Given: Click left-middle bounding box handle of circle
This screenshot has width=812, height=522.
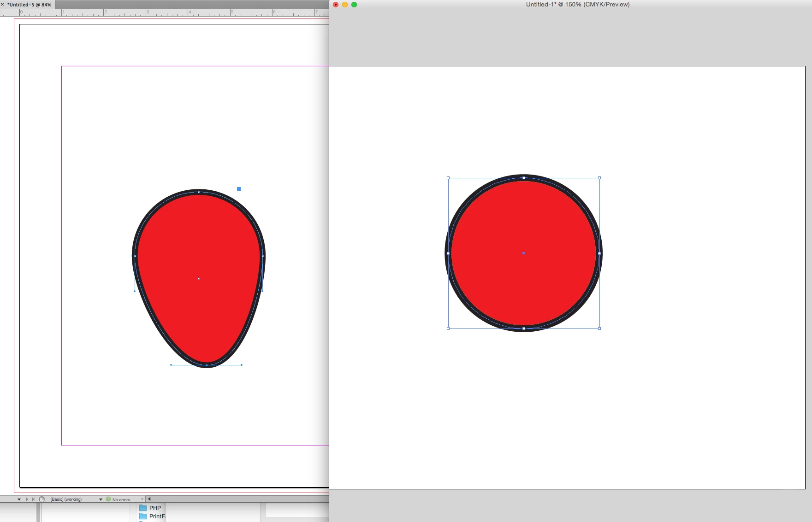Looking at the screenshot, I should click(x=448, y=253).
